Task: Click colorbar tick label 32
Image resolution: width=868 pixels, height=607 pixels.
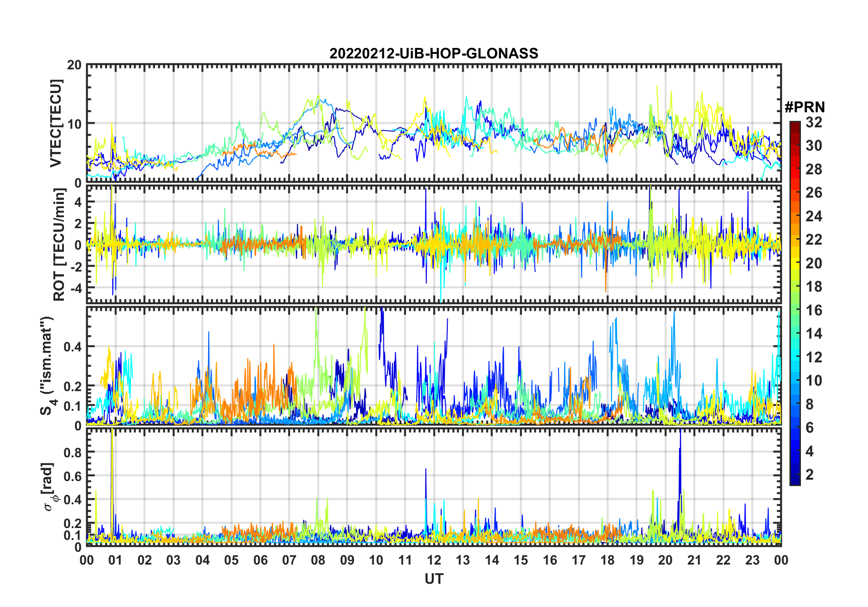Action: (814, 122)
